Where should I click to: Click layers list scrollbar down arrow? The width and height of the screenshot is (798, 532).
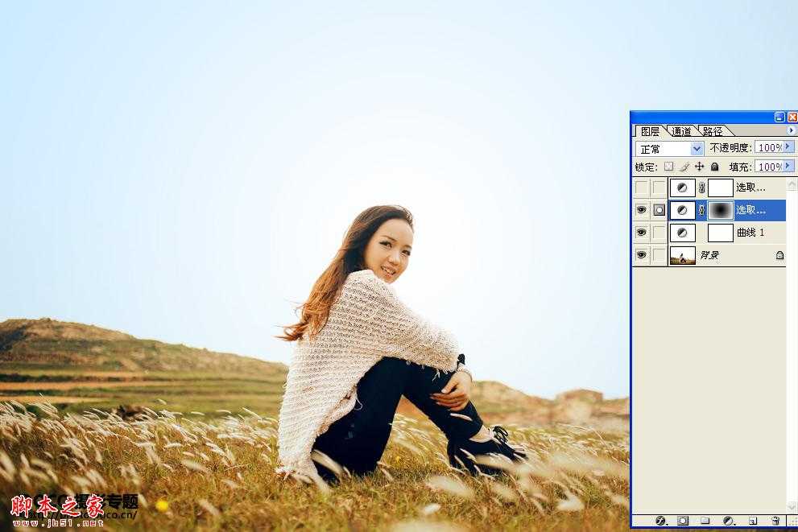(x=792, y=506)
